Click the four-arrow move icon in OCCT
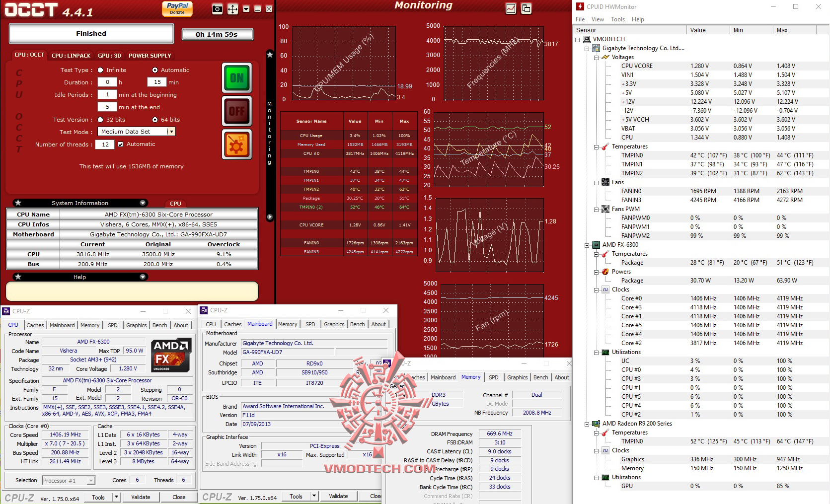This screenshot has width=830, height=504. click(x=232, y=9)
